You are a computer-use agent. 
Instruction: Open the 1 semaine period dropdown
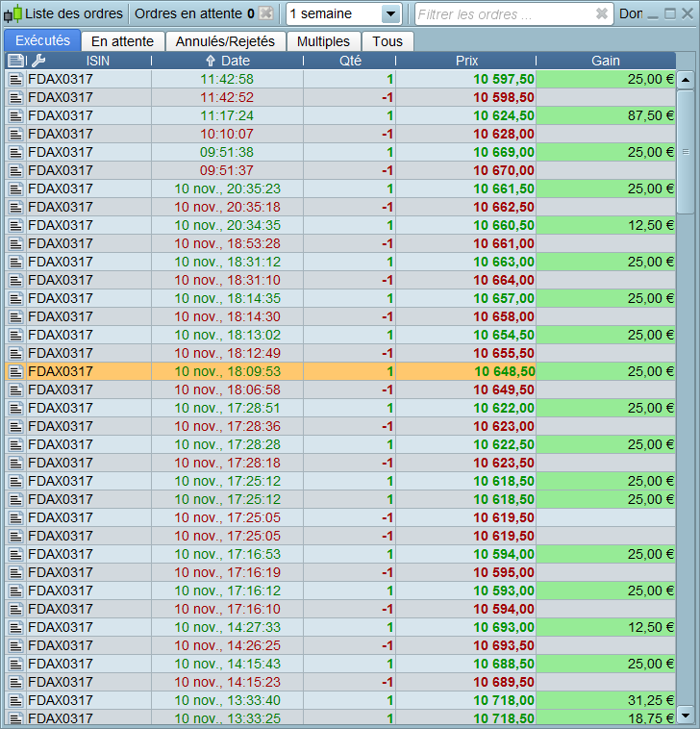click(389, 14)
